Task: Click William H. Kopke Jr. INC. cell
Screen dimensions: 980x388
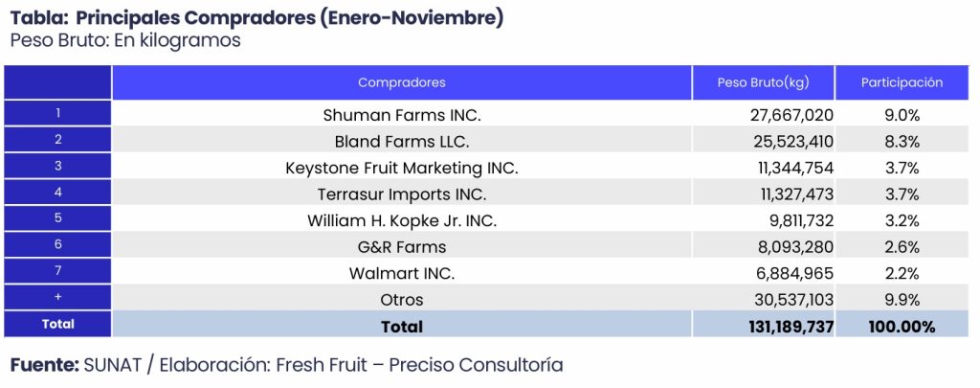Action: pos(402,220)
